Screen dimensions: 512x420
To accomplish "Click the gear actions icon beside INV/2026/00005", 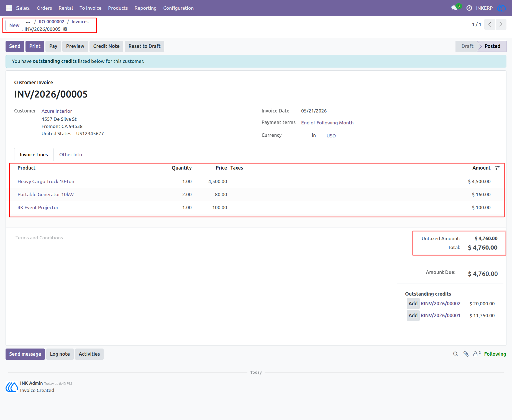I will 65,29.
